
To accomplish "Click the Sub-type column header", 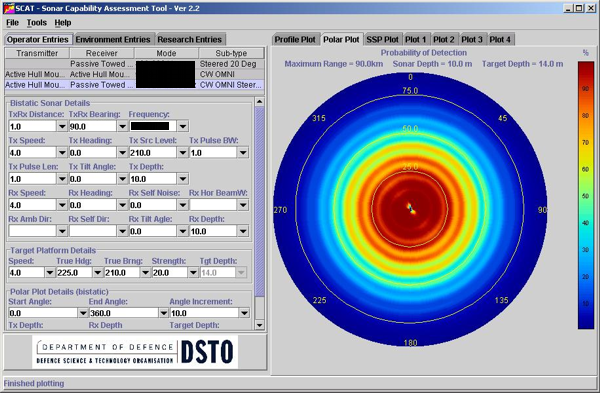I will pos(231,53).
